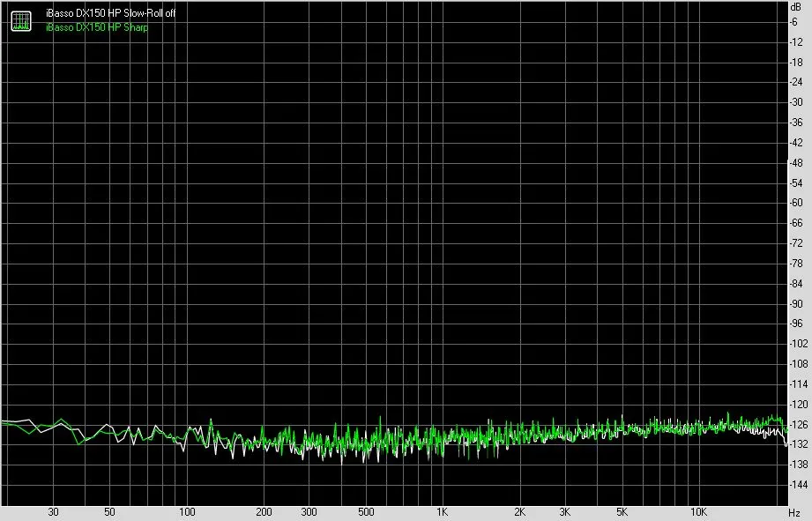Click the '1K' frequency axis label
This screenshot has height=521, width=812.
pyautogui.click(x=442, y=512)
